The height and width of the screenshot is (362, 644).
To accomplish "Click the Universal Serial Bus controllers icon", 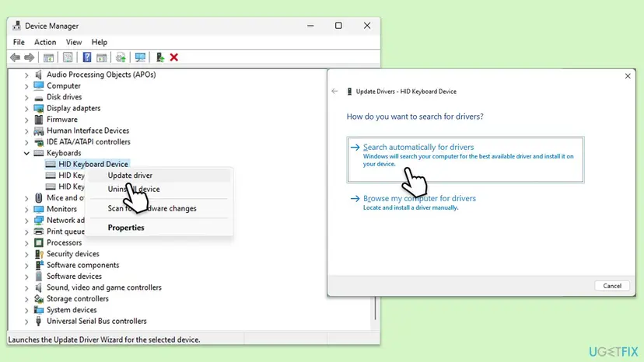I will 39,322.
